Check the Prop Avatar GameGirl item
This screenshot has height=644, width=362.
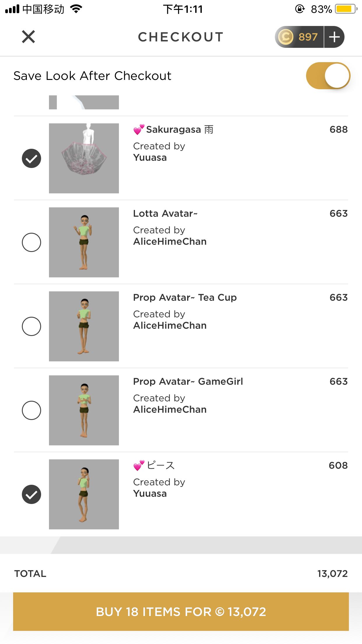(31, 410)
